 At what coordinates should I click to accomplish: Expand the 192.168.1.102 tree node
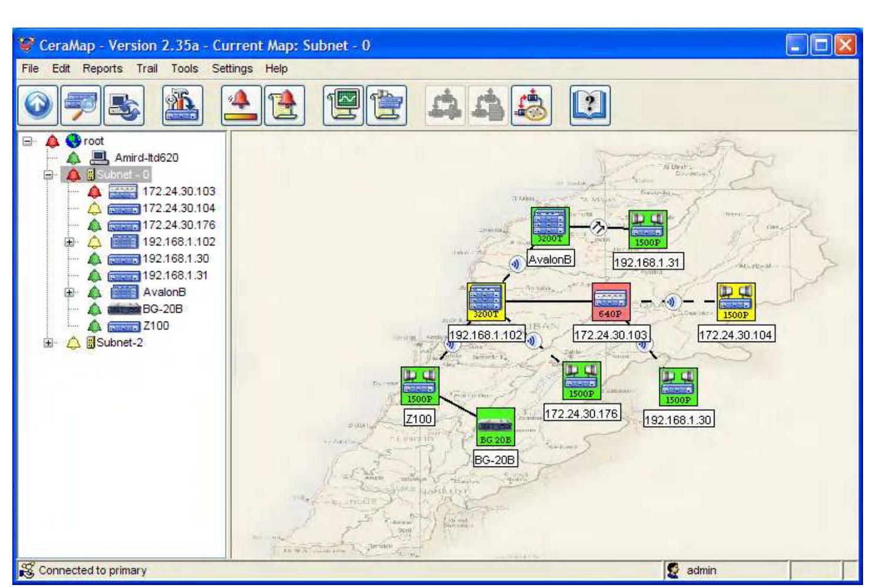[69, 242]
